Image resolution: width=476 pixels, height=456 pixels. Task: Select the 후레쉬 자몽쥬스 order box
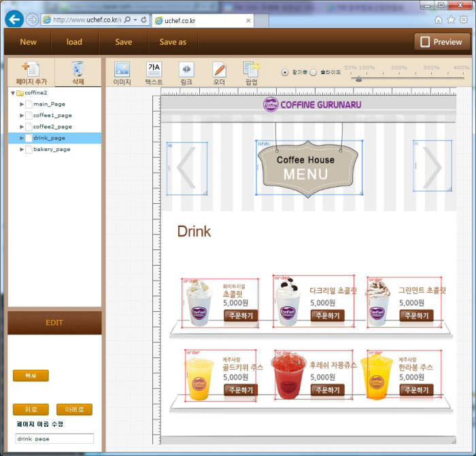coord(313,374)
